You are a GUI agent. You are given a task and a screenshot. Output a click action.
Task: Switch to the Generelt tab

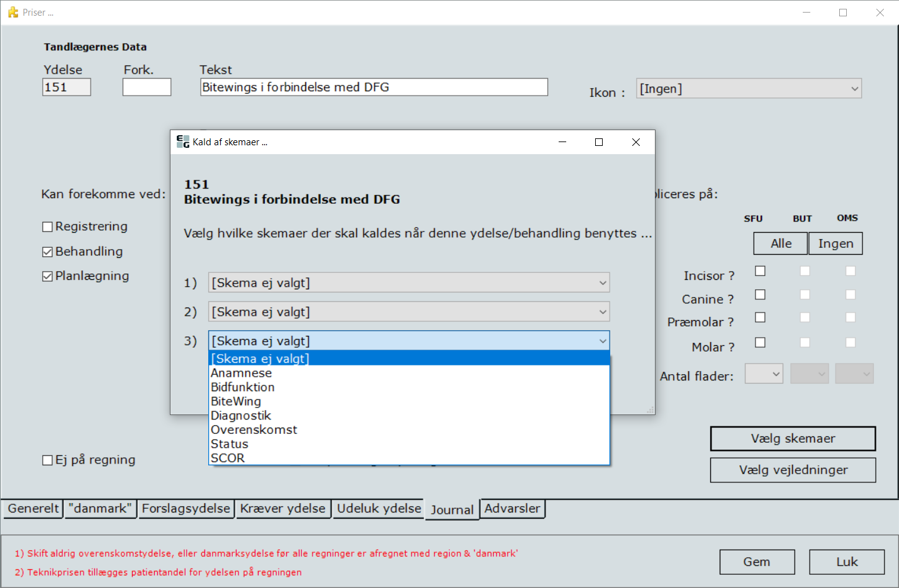(x=33, y=509)
